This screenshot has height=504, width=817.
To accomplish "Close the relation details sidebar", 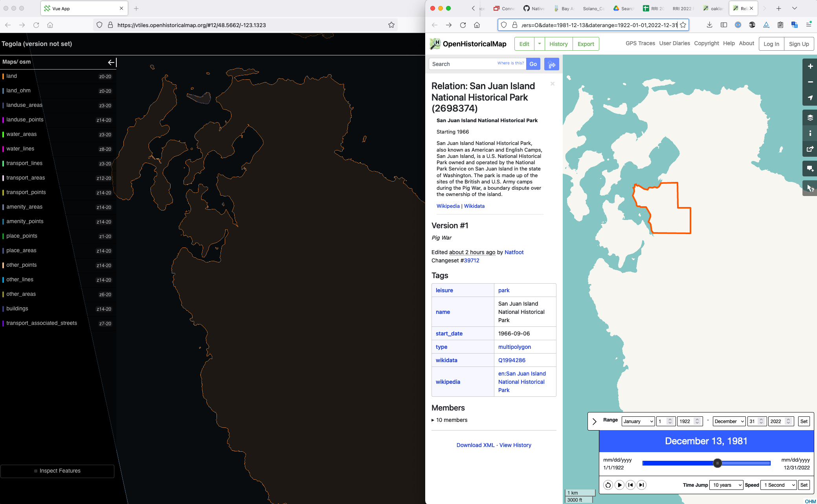I will pos(553,84).
